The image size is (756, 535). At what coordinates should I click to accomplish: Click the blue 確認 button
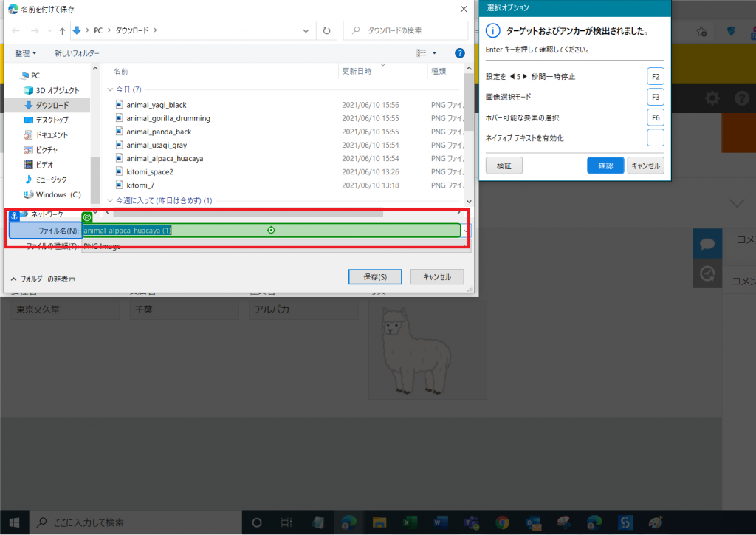[x=605, y=166]
